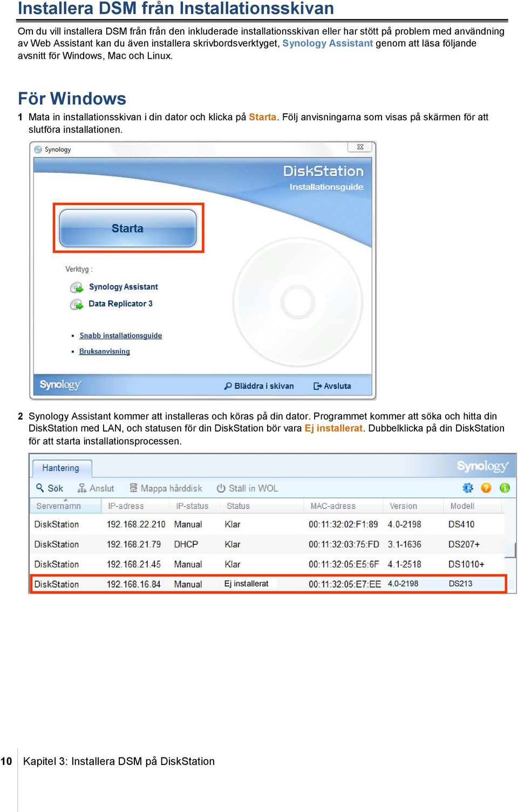This screenshot has height=812, width=518.
Task: Open the Bruksanvisning link
Action: click(x=105, y=352)
